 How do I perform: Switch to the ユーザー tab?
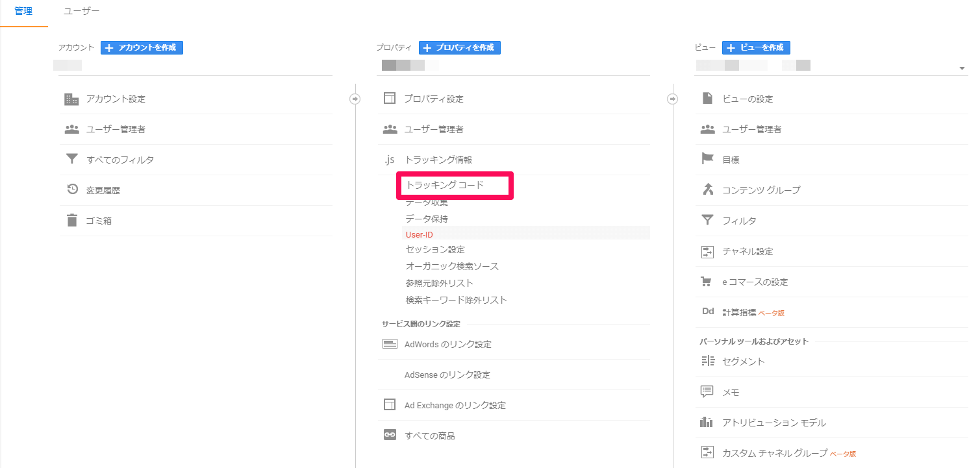point(82,12)
